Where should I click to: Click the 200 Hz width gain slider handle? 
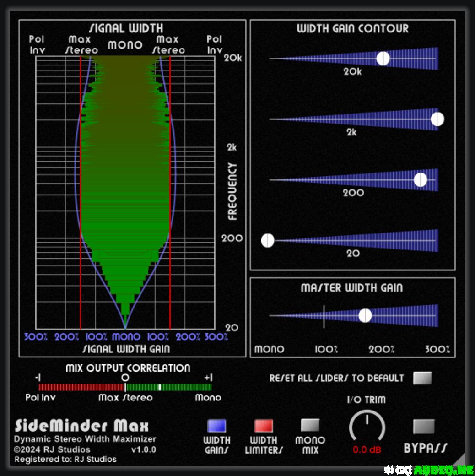(x=420, y=180)
